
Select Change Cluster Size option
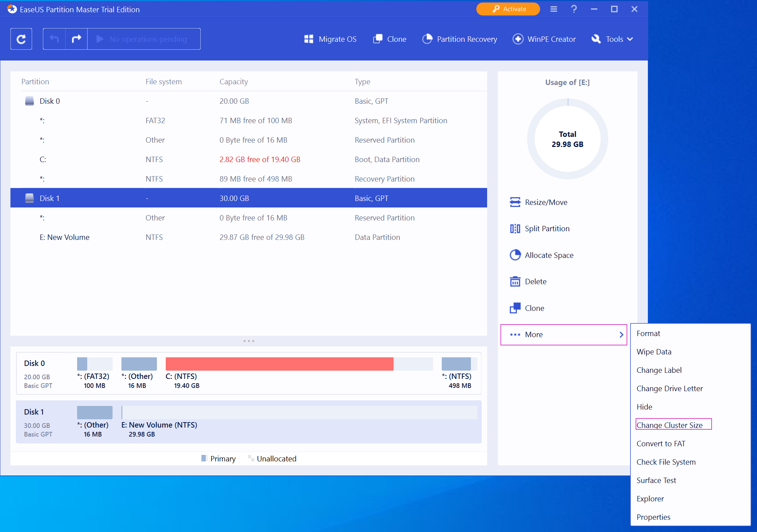point(669,425)
